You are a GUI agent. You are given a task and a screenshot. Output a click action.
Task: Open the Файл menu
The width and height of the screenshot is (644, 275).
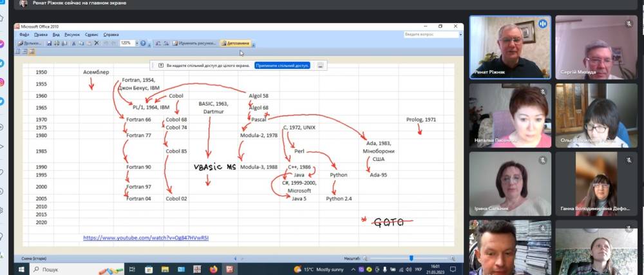pos(24,34)
